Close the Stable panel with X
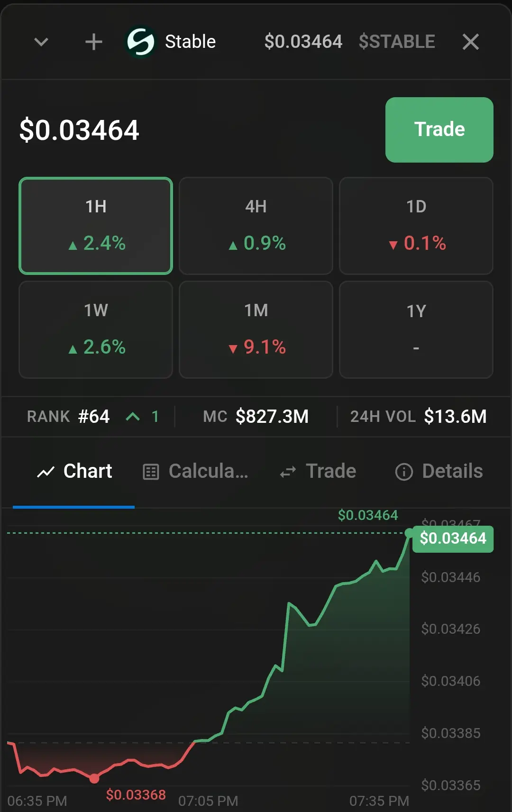Image resolution: width=512 pixels, height=812 pixels. tap(471, 42)
